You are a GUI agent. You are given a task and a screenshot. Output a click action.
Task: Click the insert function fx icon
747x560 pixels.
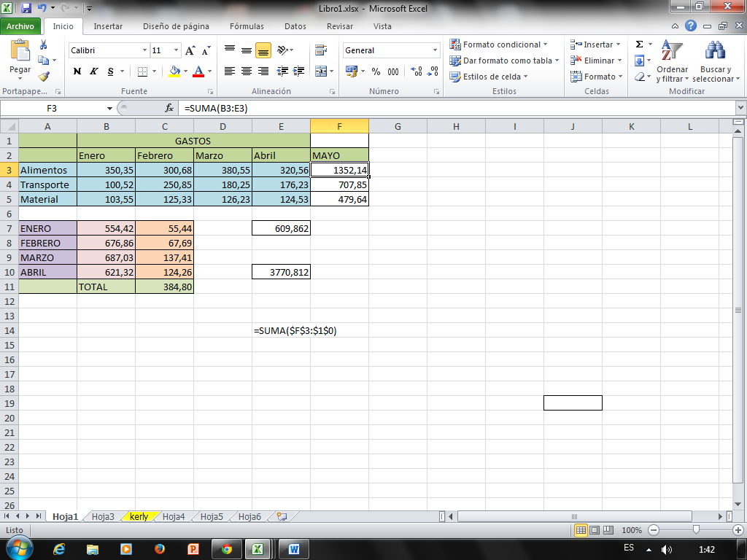tap(169, 108)
